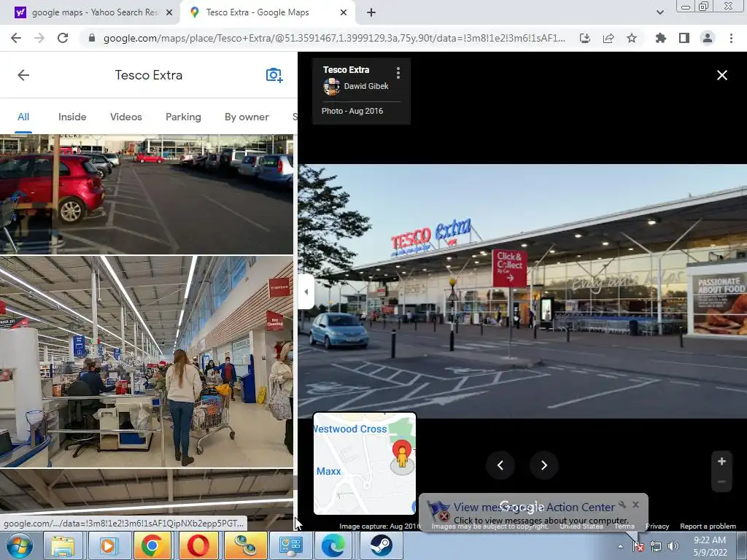747x560 pixels.
Task: Click the volume speaker tray icon
Action: pos(673,546)
